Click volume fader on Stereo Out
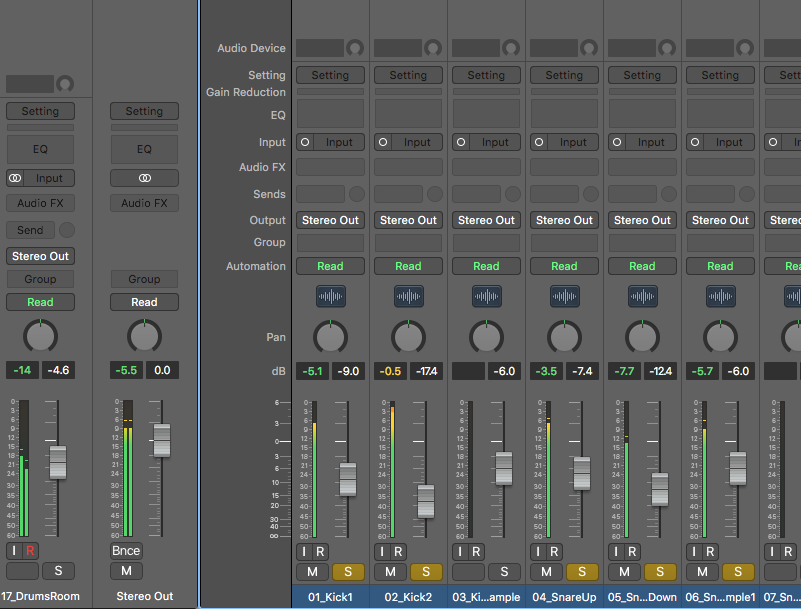Screen dimensions: 801x609 [x=162, y=440]
